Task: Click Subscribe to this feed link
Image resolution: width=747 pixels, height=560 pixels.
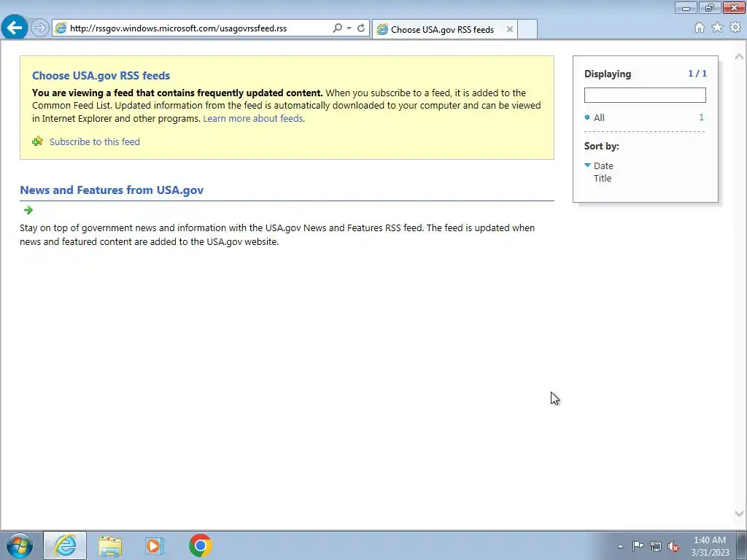Action: coord(95,142)
